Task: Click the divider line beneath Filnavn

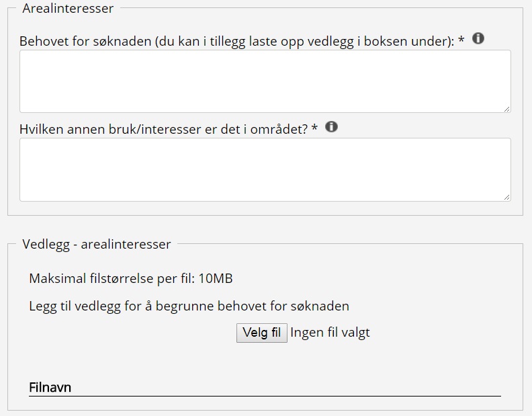Action: pos(265,397)
